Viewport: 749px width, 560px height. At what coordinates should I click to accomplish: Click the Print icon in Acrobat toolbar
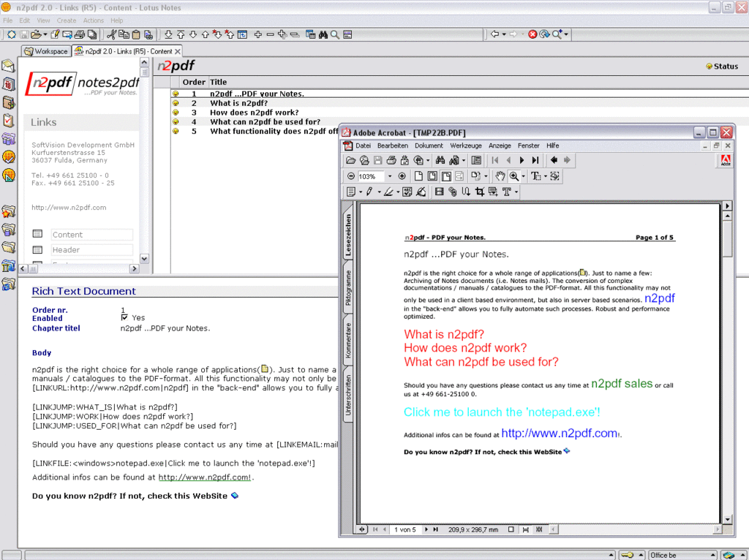click(x=391, y=160)
